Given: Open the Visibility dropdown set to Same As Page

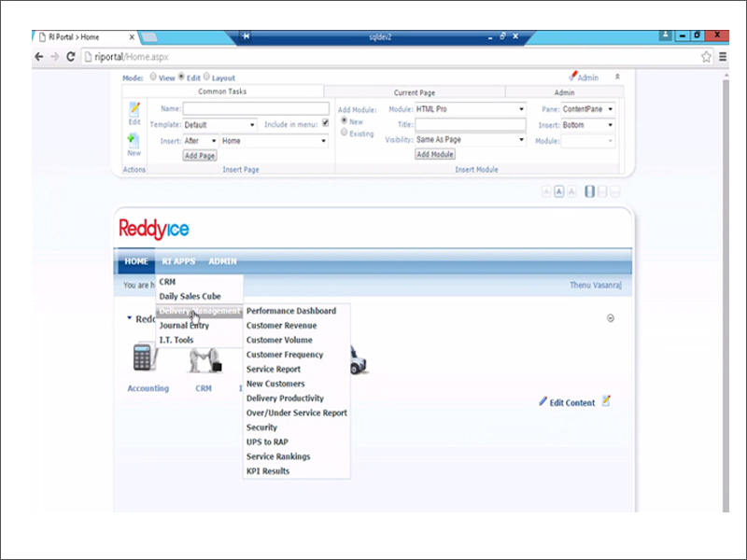Looking at the screenshot, I should tap(471, 140).
